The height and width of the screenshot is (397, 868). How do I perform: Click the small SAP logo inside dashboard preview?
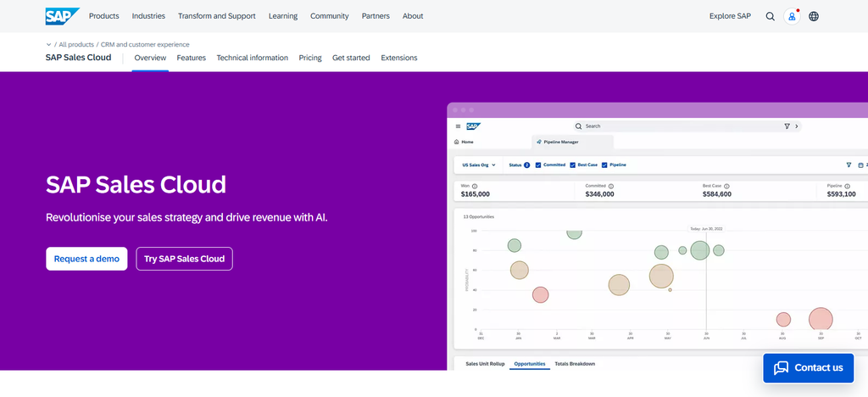click(473, 126)
